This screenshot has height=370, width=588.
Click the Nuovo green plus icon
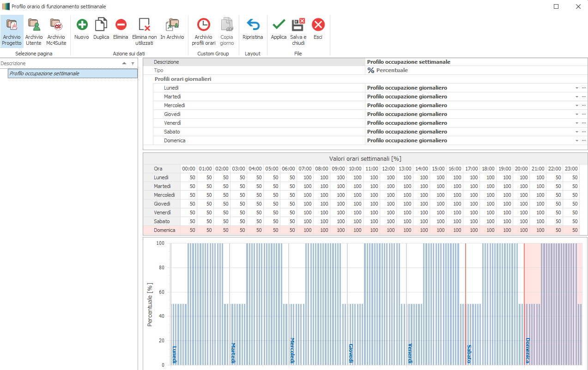(x=82, y=25)
